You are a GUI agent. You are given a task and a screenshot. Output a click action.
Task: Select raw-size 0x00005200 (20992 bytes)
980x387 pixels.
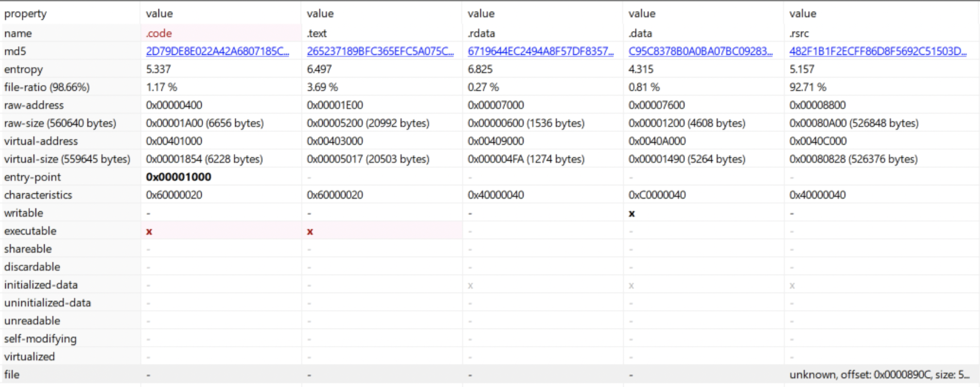[x=368, y=123]
